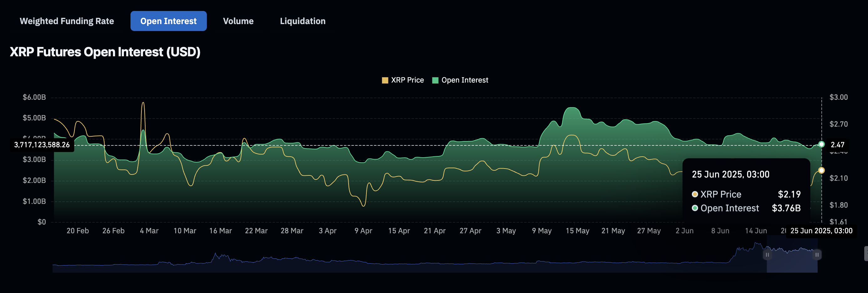Click the 15 May x-axis date label
This screenshot has height=293, width=868.
pos(577,231)
